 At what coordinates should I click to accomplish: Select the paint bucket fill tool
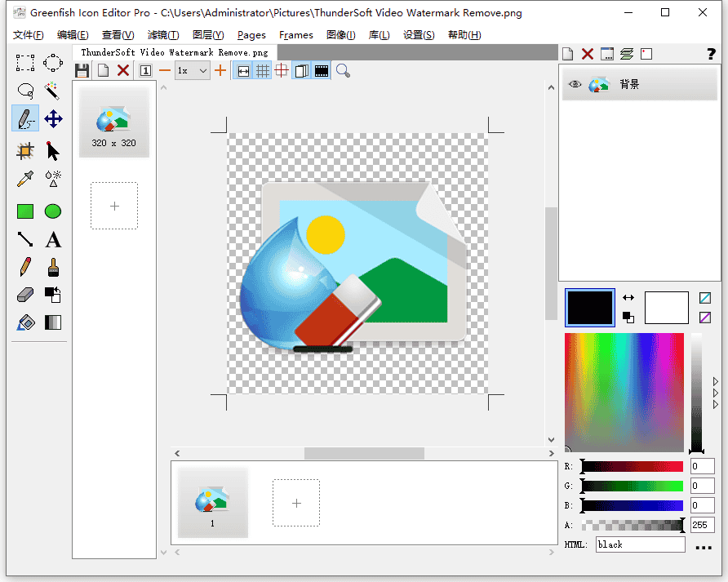coord(25,322)
